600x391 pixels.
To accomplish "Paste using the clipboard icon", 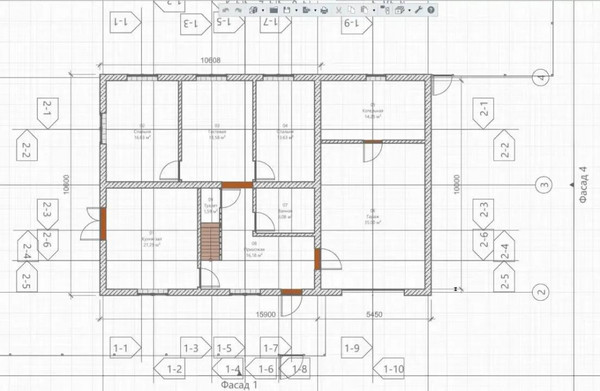I will (364, 10).
